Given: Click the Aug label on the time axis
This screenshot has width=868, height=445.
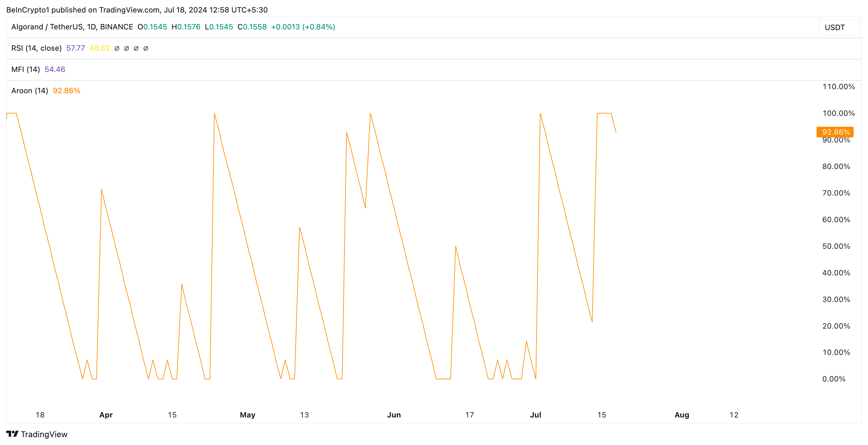Looking at the screenshot, I should pyautogui.click(x=682, y=415).
